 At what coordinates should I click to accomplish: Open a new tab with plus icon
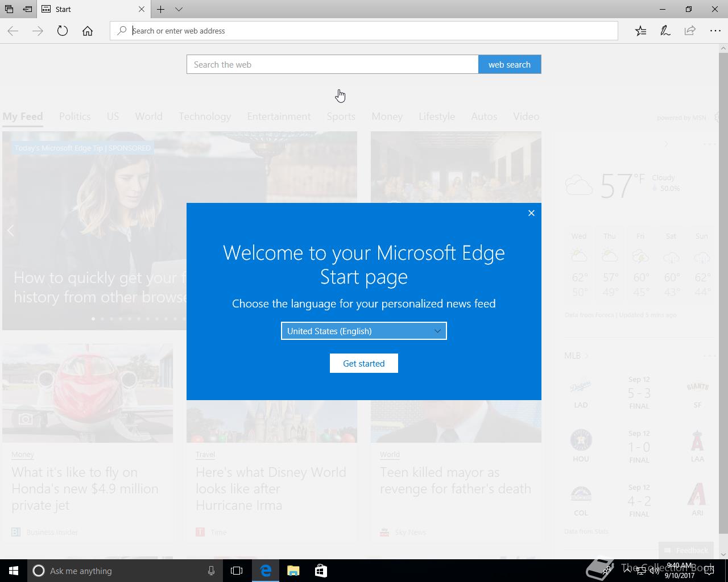click(x=161, y=9)
